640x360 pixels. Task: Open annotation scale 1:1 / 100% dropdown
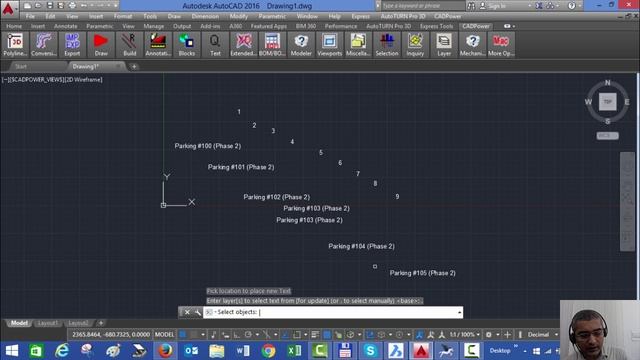click(x=465, y=335)
